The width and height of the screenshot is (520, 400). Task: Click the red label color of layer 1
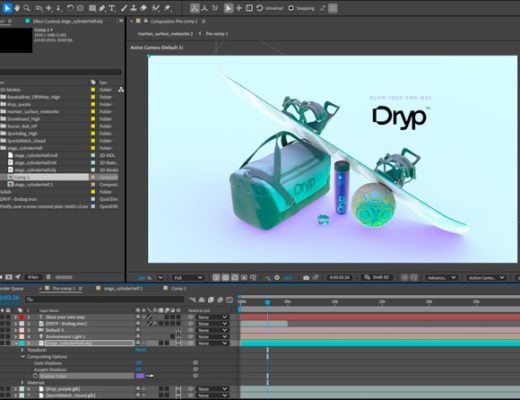pyautogui.click(x=22, y=317)
